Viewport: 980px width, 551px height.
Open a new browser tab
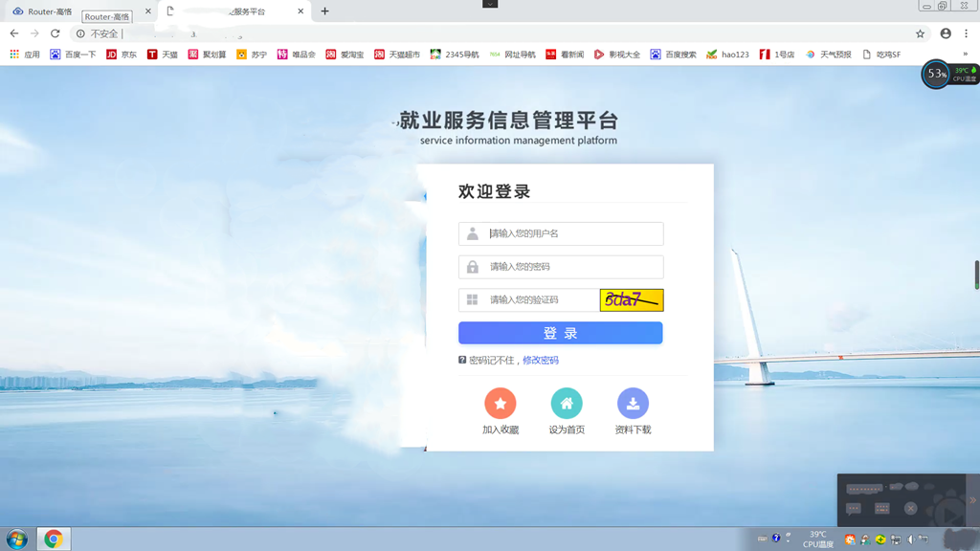(x=325, y=11)
